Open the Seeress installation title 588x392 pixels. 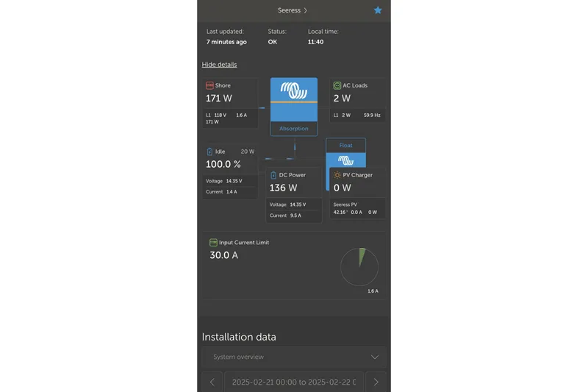(x=289, y=10)
